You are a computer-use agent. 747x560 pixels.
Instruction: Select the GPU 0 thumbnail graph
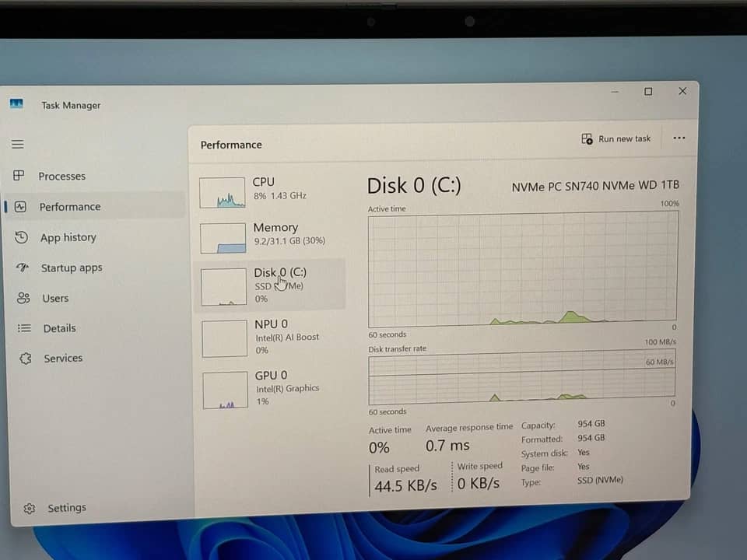[x=226, y=390]
